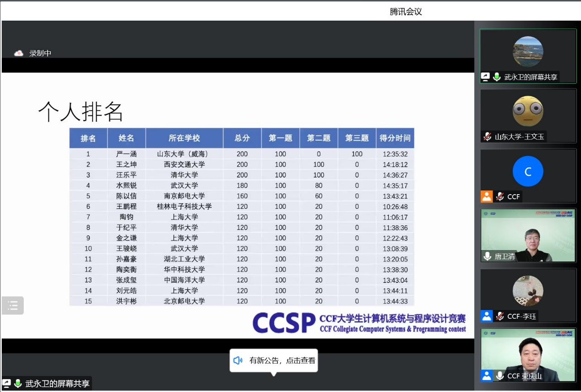Toggle muted mic on CCF participant tile
This screenshot has height=392, width=581.
(500, 196)
